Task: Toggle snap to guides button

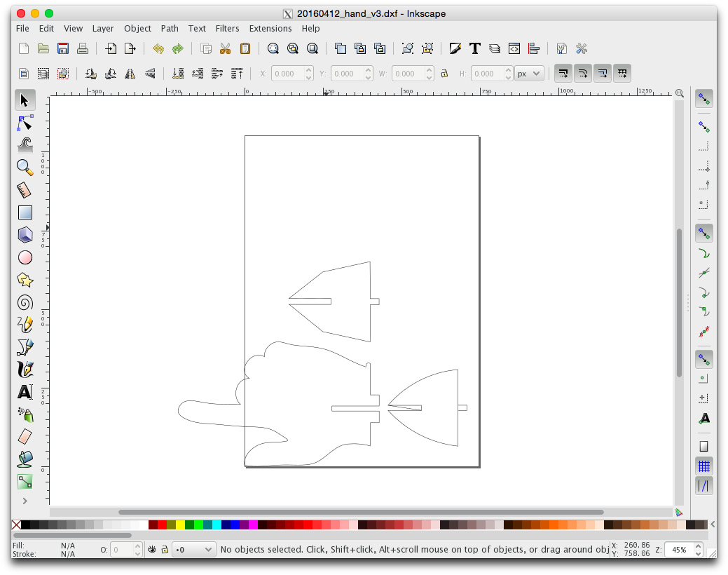Action: click(x=704, y=486)
